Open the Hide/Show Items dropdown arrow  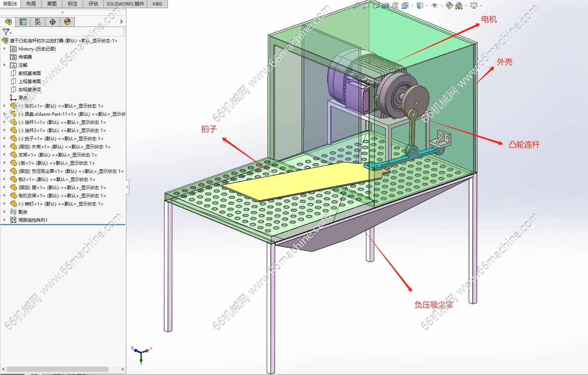click(x=442, y=6)
